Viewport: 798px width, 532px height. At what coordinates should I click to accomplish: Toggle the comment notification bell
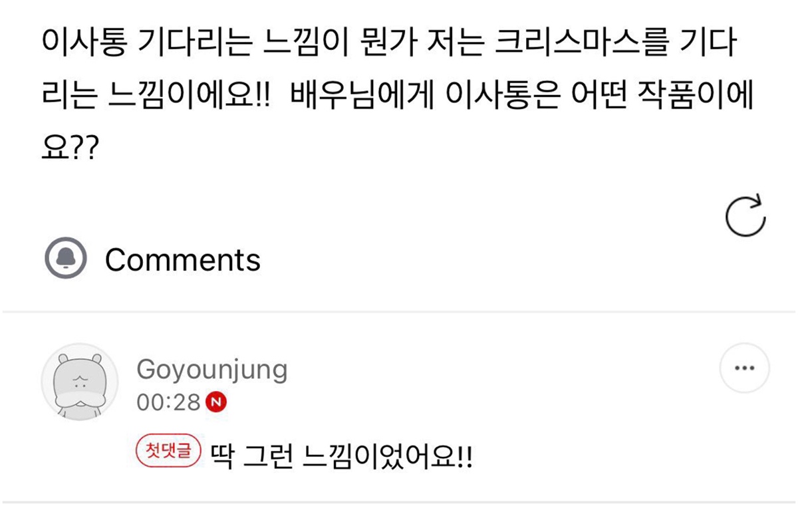pyautogui.click(x=65, y=258)
